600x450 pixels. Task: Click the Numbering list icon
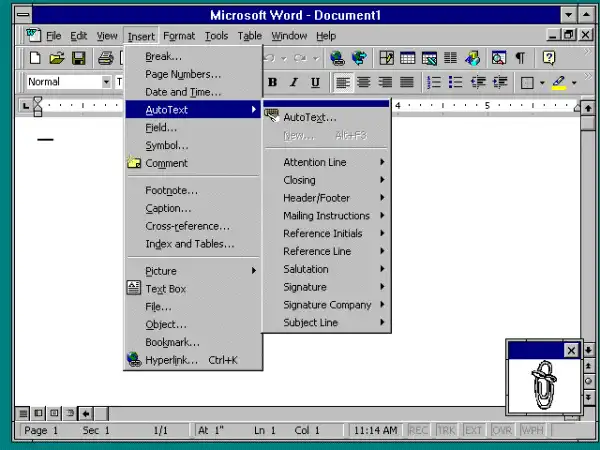[434, 83]
